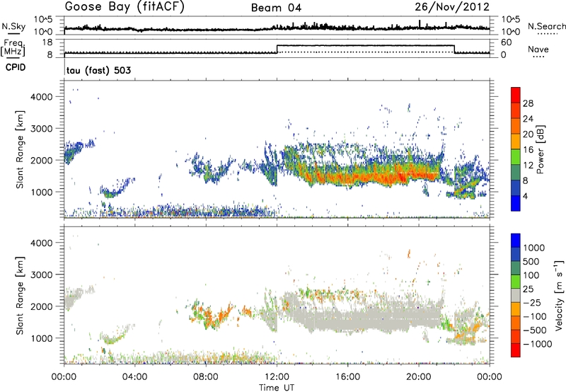Click the "18" frequency axis tick
This screenshot has height=392, width=566.
[47, 42]
